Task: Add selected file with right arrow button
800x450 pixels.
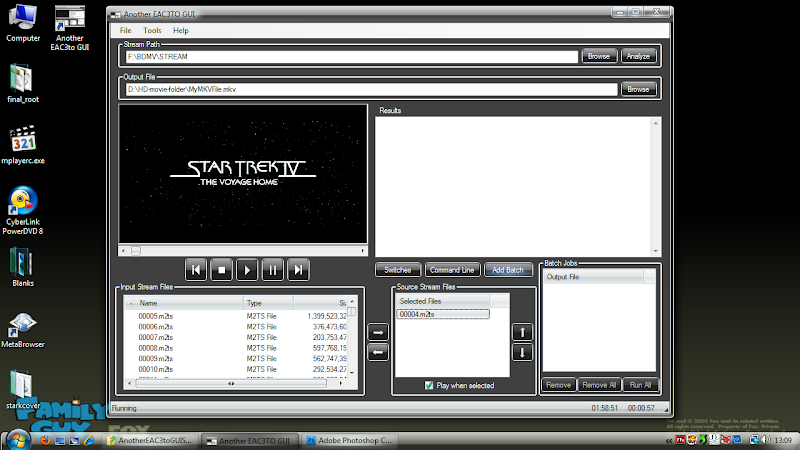Action: point(378,332)
